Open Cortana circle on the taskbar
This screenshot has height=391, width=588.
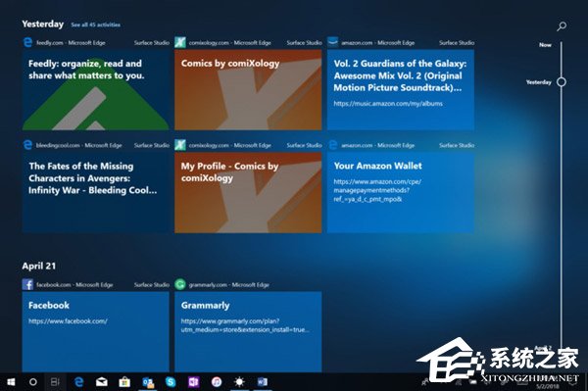(33, 382)
